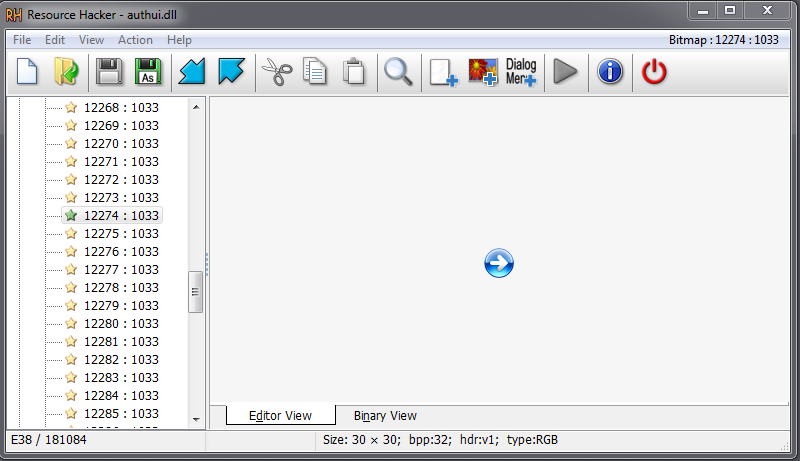800x461 pixels.
Task: Open the Edit menu
Action: (55, 40)
